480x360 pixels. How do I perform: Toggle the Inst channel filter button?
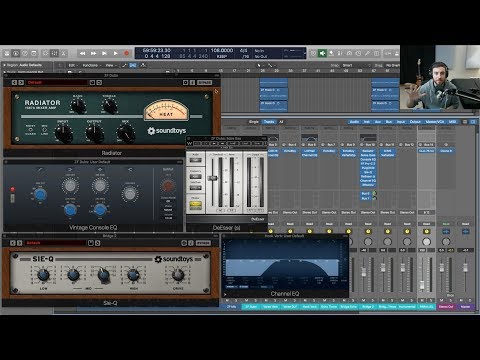point(367,122)
